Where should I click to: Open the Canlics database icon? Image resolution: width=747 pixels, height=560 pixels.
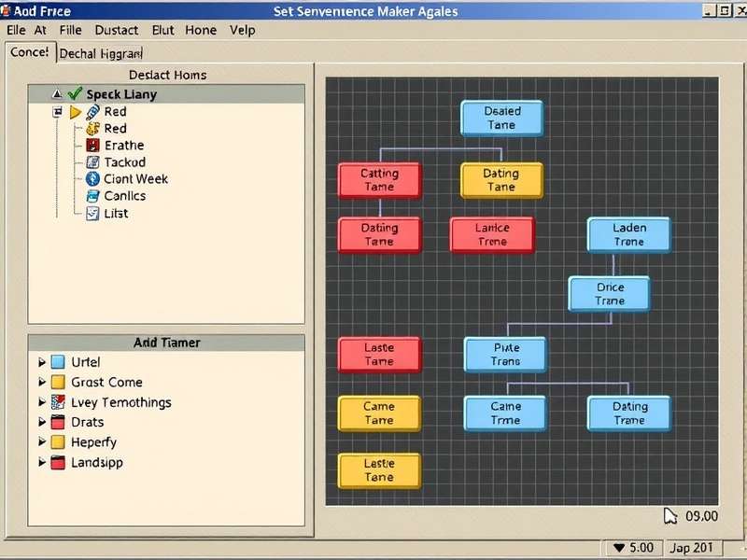tap(92, 196)
